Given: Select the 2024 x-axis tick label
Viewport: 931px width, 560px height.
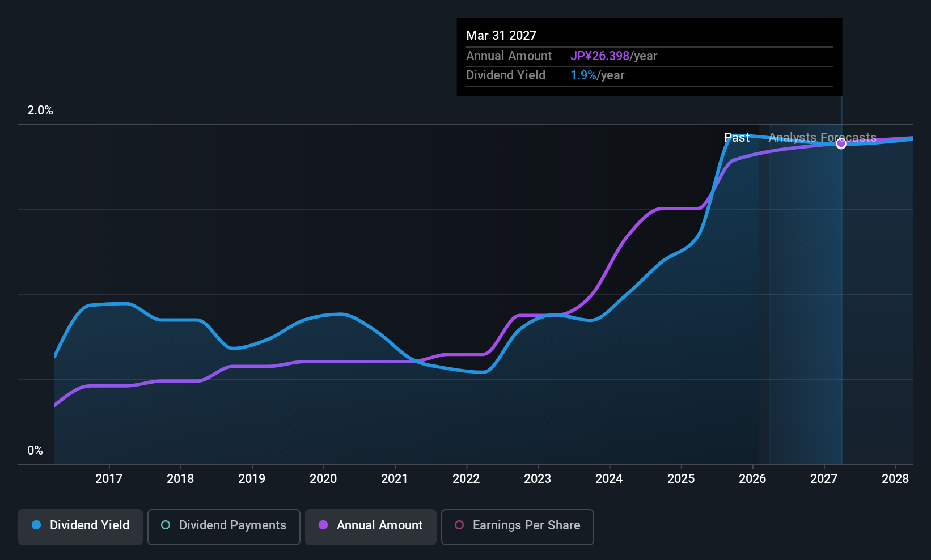Looking at the screenshot, I should 609,479.
